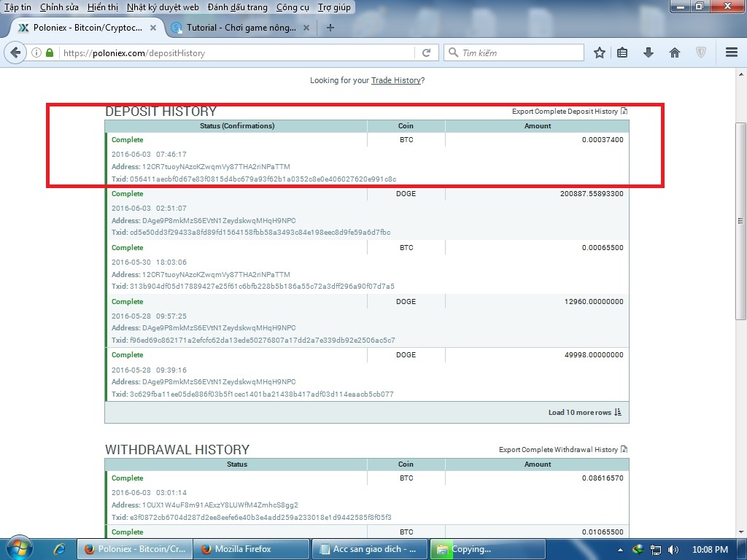Open Poloniex Firefox taskbar button
Screen dimensions: 747x560
tap(135, 549)
